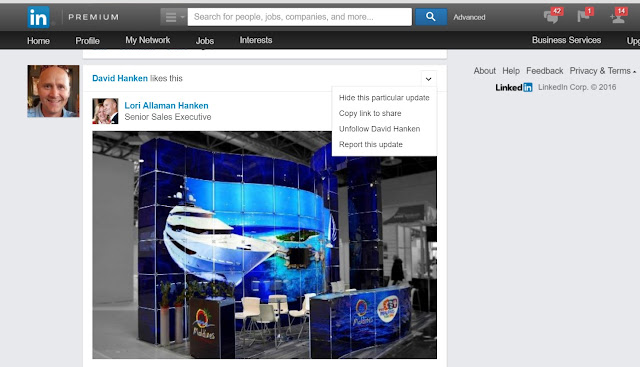Select Hide this particular update

tap(384, 98)
